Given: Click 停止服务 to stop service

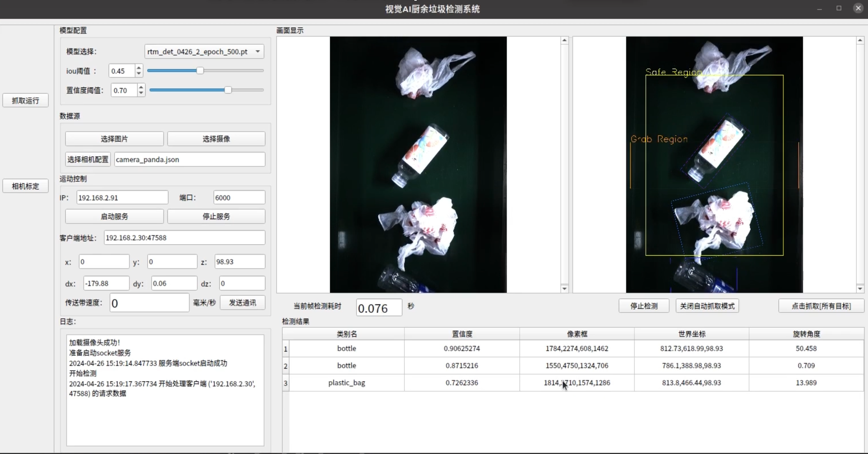Looking at the screenshot, I should [x=216, y=217].
